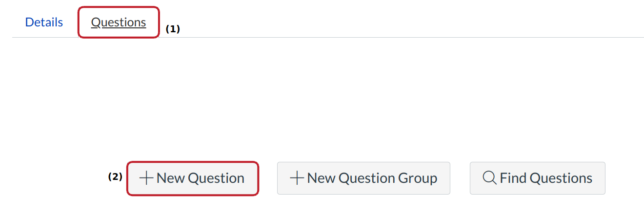This screenshot has width=644, height=220.
Task: Click the plus icon on New Question Group
Action: tap(297, 178)
